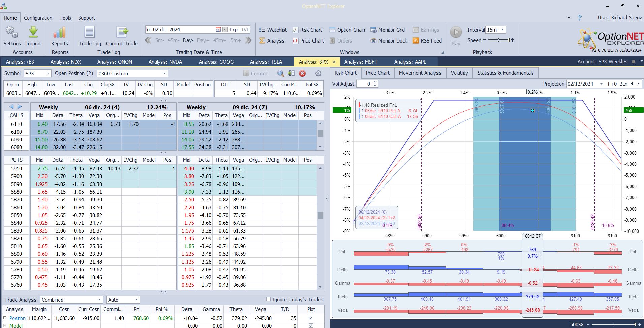This screenshot has width=644, height=328.
Task: Click the OptionNET app icon in title bar
Action: pos(4,6)
